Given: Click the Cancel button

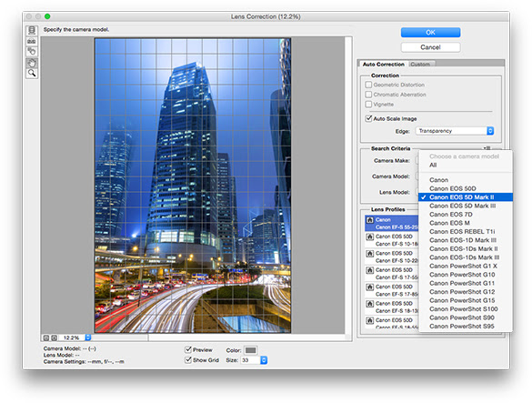Looking at the screenshot, I should [x=430, y=47].
